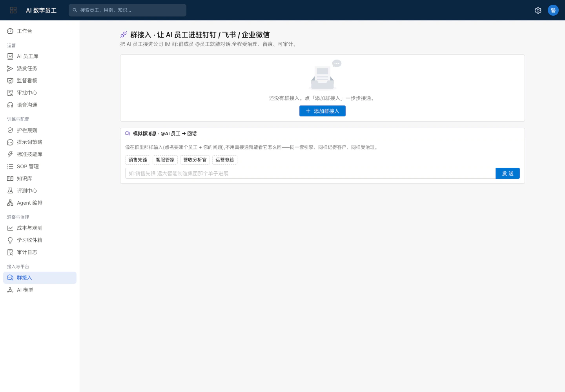
Task: Click the 发送 button
Action: (508, 173)
